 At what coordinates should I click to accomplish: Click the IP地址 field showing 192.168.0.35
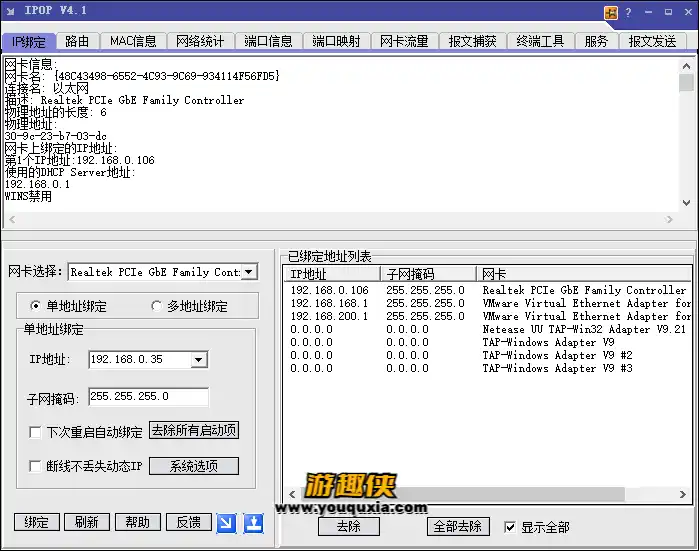[x=140, y=359]
